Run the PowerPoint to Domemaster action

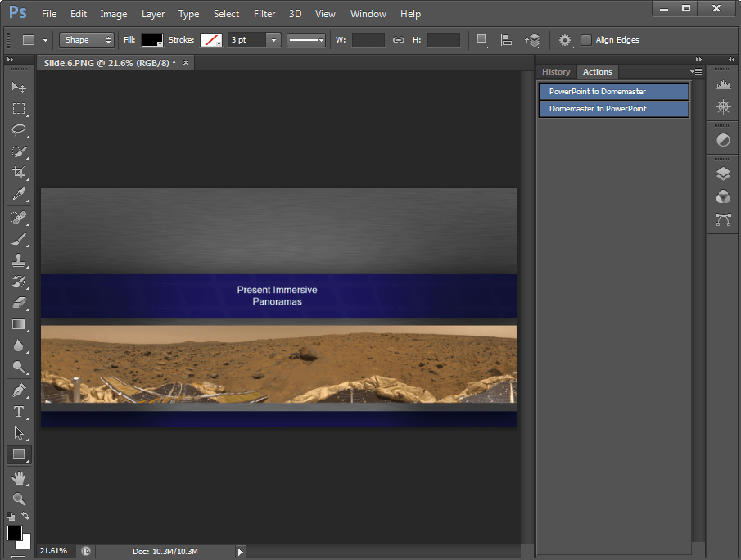(613, 92)
